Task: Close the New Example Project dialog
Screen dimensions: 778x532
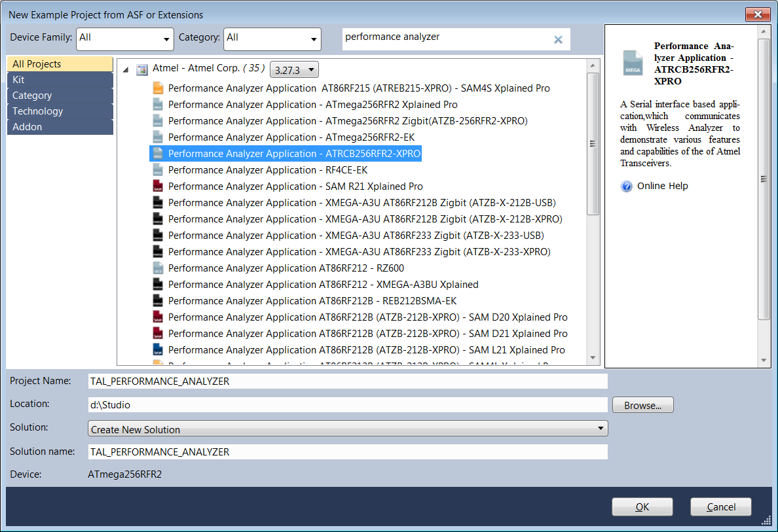Action: point(758,14)
